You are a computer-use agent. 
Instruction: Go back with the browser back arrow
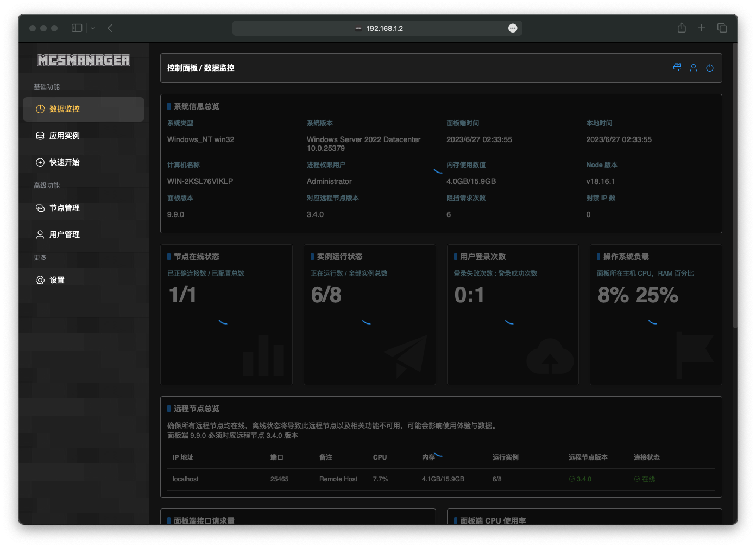(110, 28)
